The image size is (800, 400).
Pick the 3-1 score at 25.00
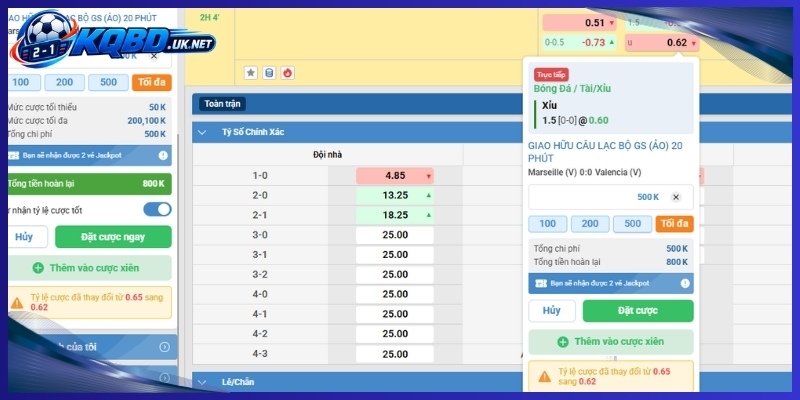(x=395, y=255)
